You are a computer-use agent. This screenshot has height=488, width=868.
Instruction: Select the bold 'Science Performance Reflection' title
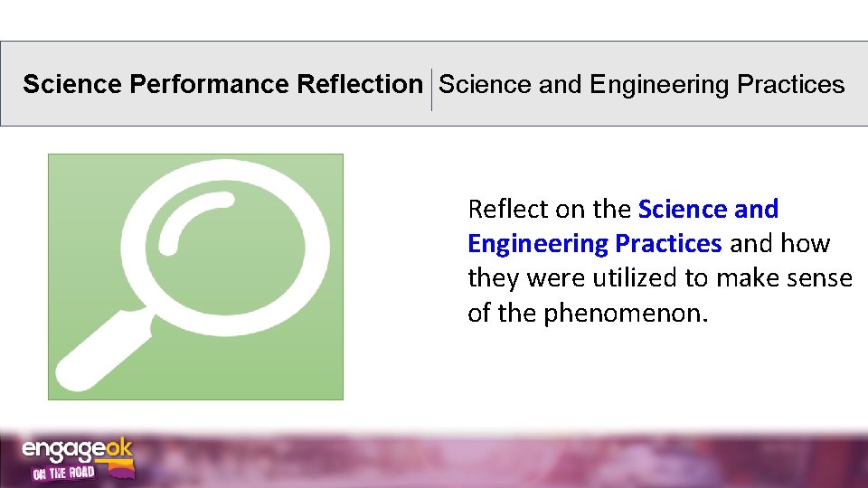222,85
